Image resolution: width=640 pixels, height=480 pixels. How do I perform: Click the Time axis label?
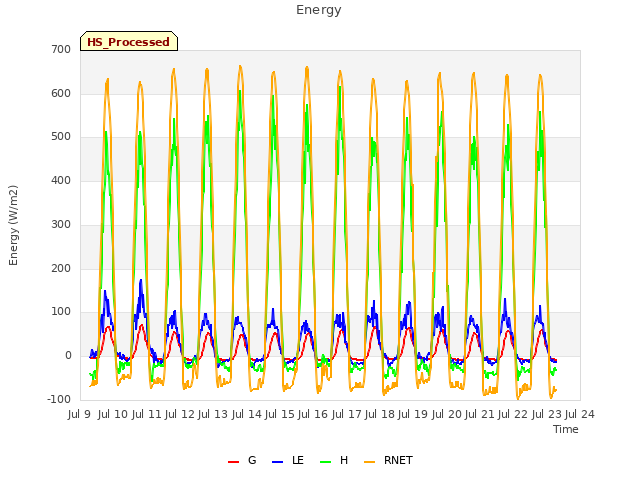coord(566,429)
